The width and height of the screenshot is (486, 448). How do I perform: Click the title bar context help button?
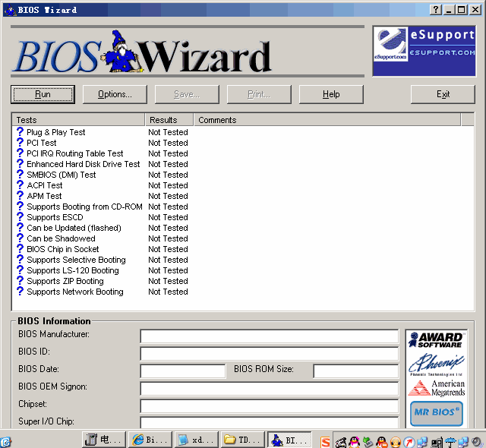click(435, 10)
